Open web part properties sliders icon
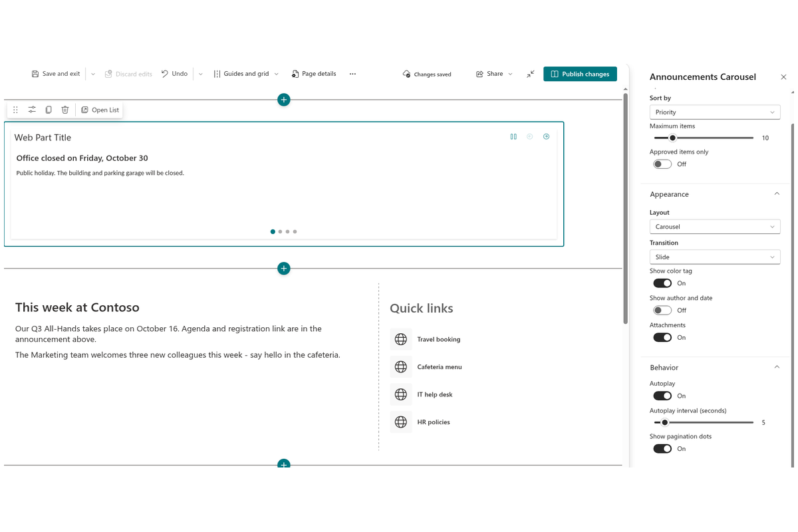The width and height of the screenshot is (798, 532). click(32, 110)
